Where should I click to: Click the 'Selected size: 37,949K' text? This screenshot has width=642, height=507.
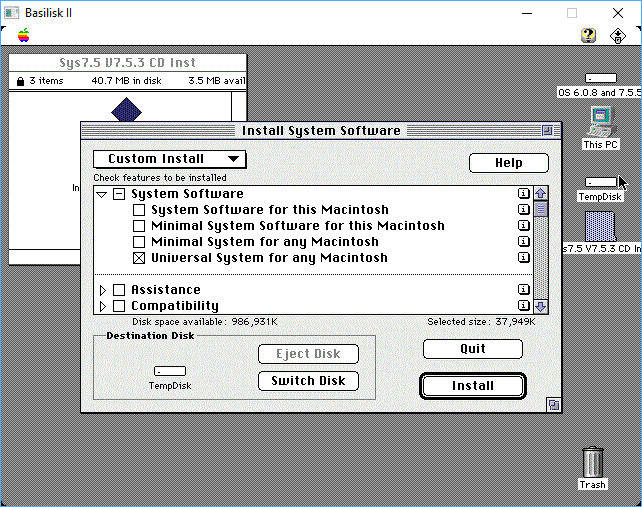pyautogui.click(x=481, y=322)
